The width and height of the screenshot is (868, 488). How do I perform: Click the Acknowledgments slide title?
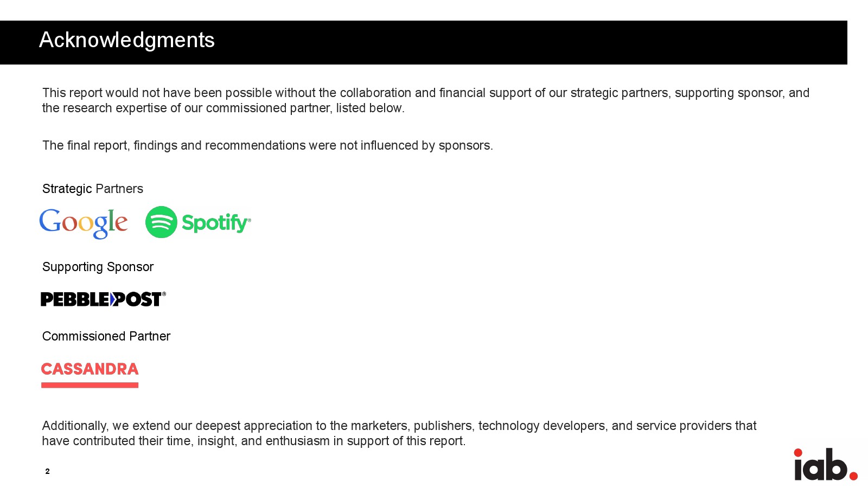127,40
